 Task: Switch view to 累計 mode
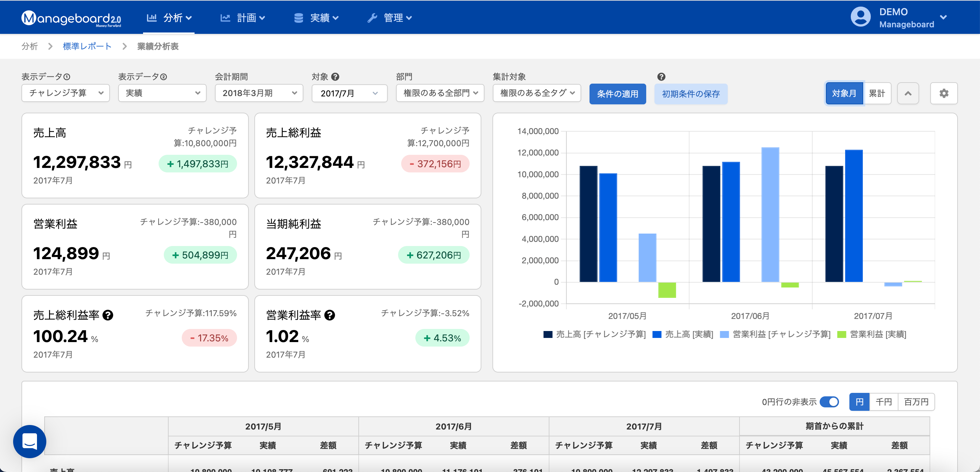click(877, 93)
